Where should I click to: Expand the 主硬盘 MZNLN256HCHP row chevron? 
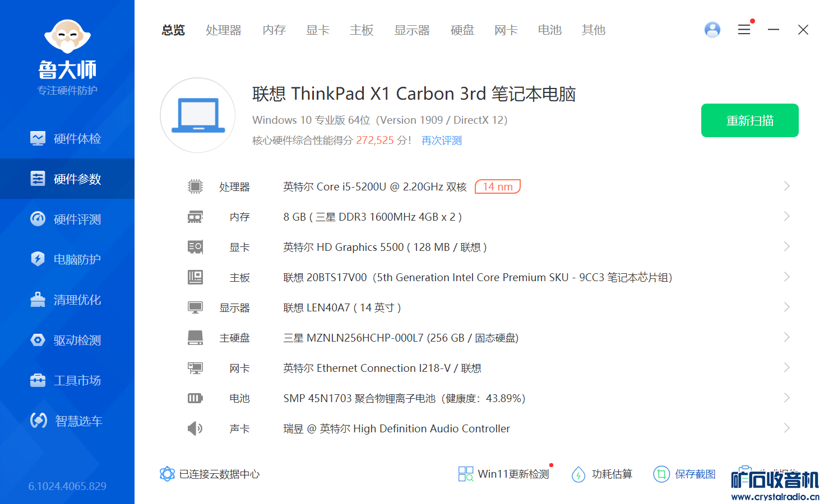tap(786, 337)
